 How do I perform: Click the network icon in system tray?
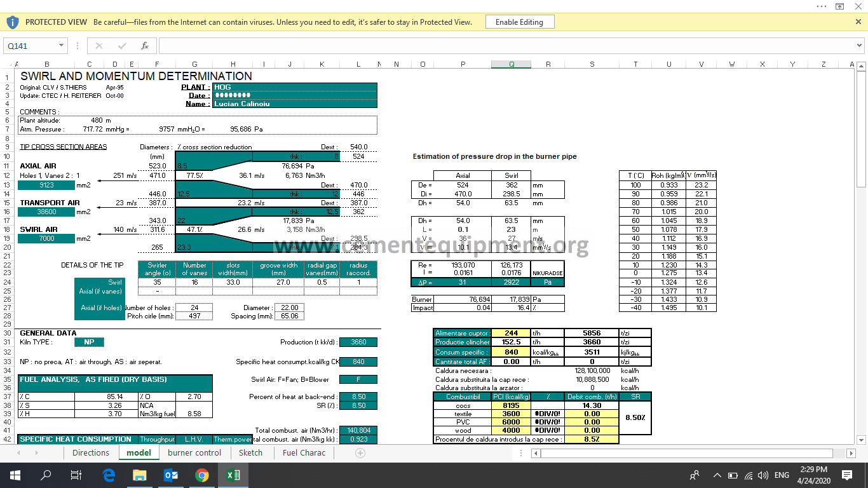click(749, 475)
